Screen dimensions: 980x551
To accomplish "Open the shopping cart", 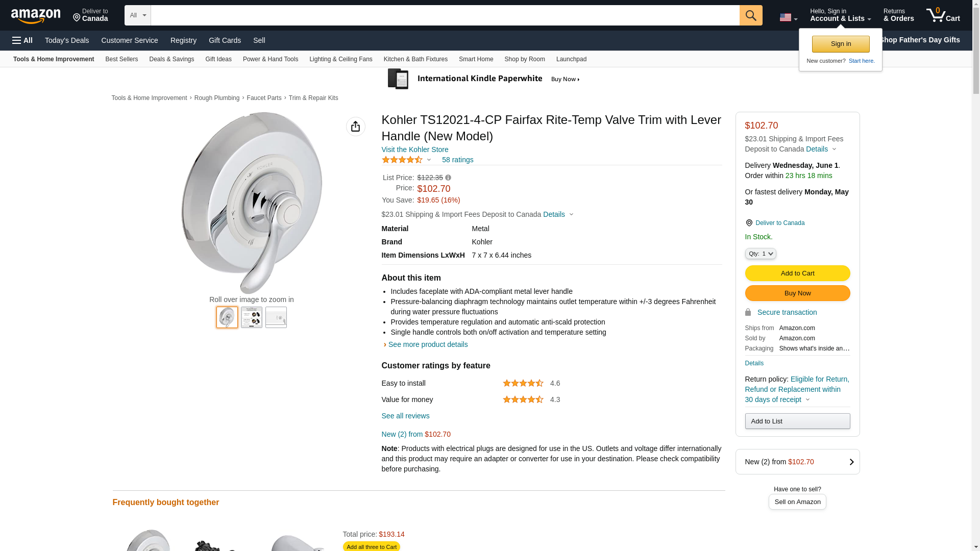I will click(x=943, y=15).
